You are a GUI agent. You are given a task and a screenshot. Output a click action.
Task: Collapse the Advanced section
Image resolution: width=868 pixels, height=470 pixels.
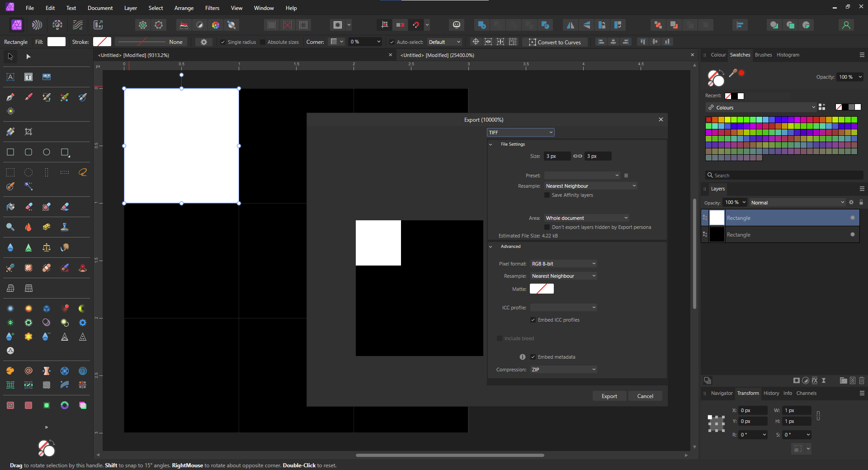point(491,247)
